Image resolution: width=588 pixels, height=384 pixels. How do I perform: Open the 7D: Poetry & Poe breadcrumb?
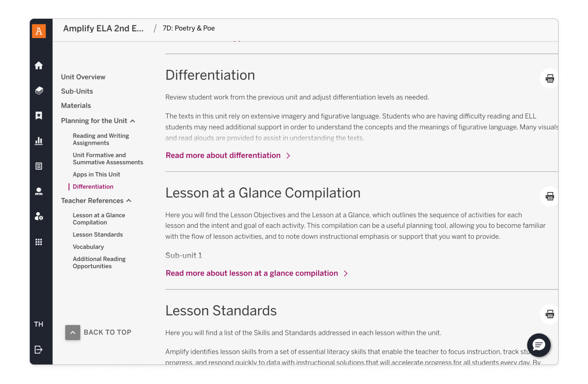[189, 28]
